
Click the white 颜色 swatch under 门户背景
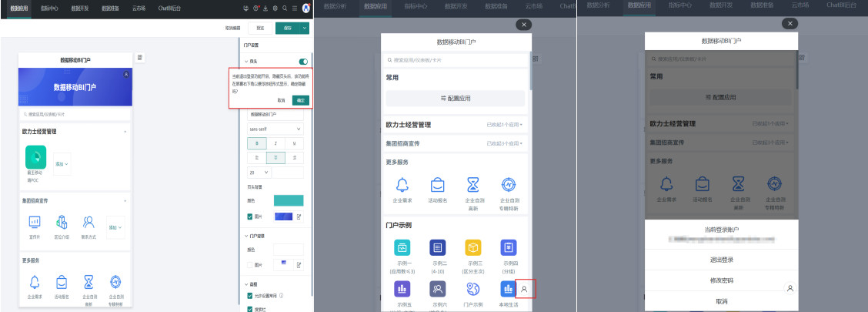[289, 250]
